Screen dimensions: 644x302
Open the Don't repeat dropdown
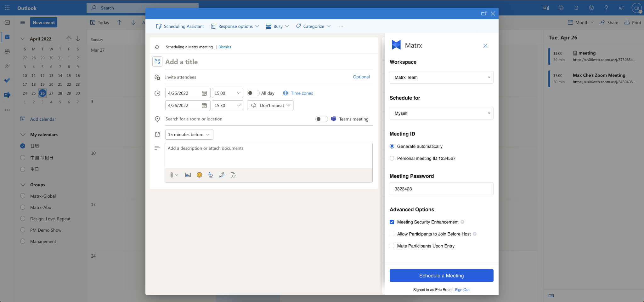(x=270, y=106)
